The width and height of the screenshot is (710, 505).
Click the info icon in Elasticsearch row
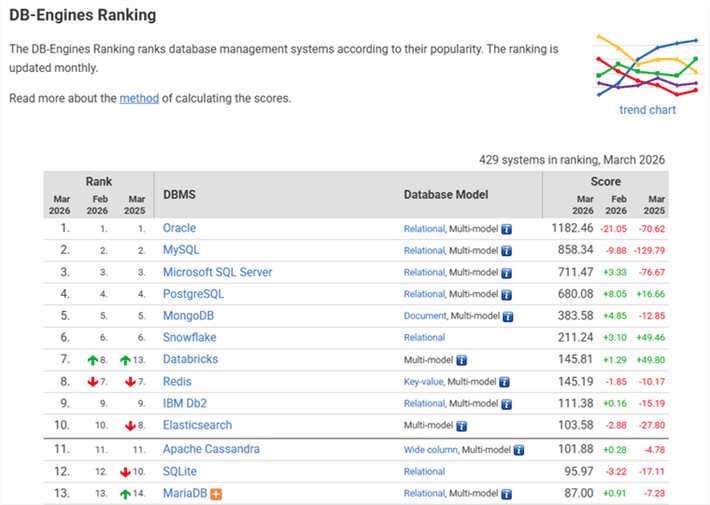tap(461, 426)
